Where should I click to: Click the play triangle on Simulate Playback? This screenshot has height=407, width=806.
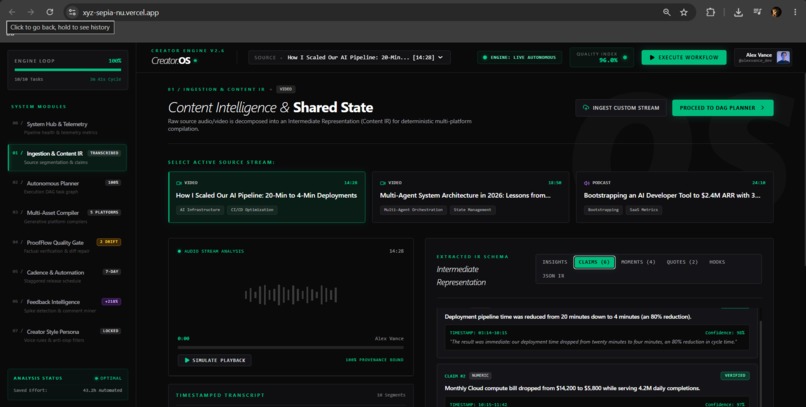(x=187, y=360)
